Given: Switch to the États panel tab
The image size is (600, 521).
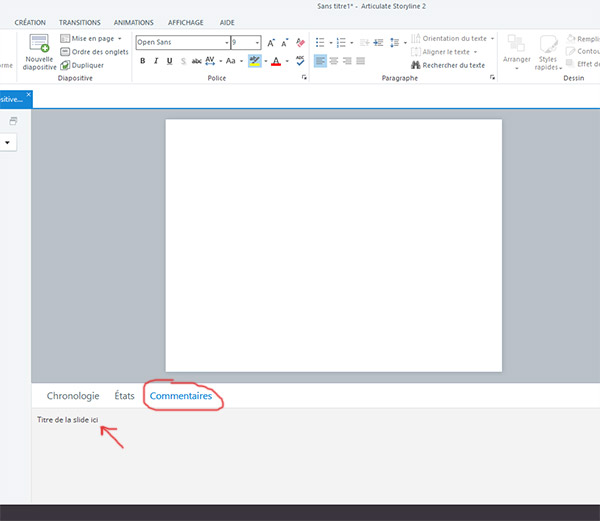Looking at the screenshot, I should (x=124, y=396).
